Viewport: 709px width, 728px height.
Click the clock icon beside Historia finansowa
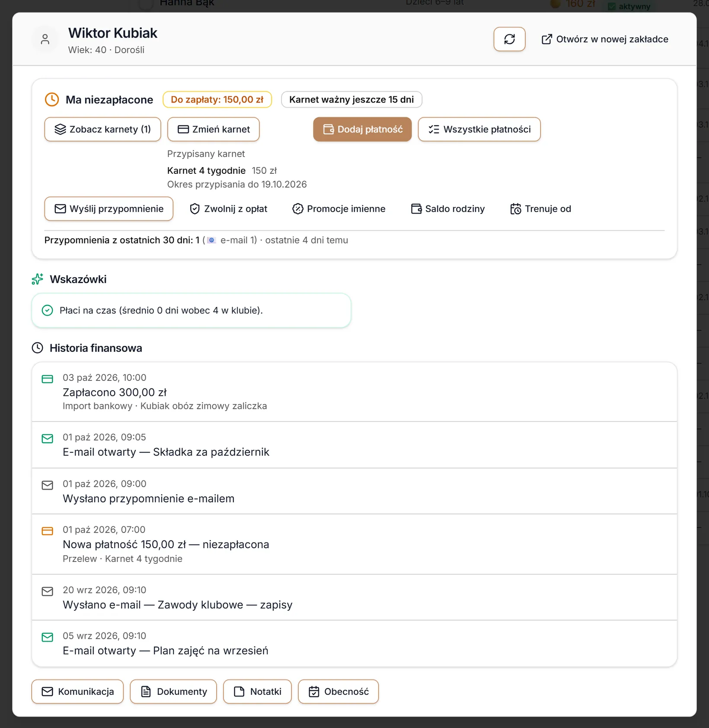(38, 348)
